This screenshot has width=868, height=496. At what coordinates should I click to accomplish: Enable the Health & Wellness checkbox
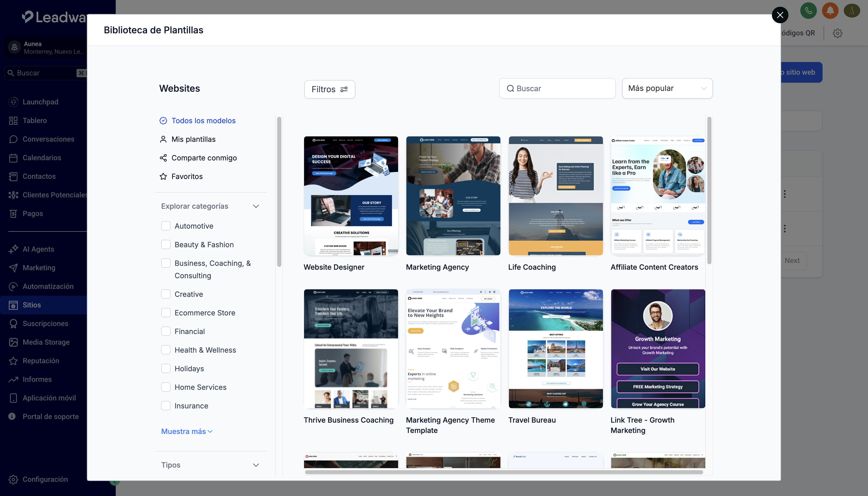tap(166, 350)
